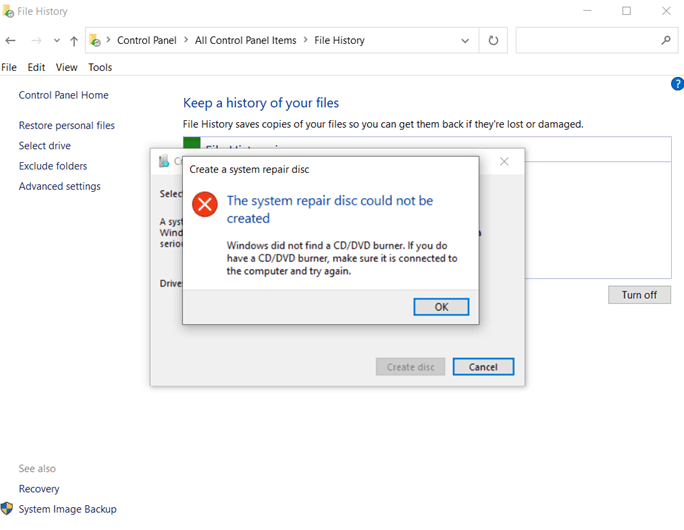
Task: Open the Tools menu
Action: pos(100,67)
